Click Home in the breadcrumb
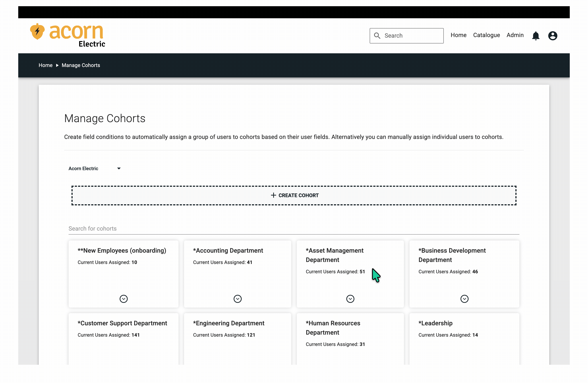 tap(45, 65)
